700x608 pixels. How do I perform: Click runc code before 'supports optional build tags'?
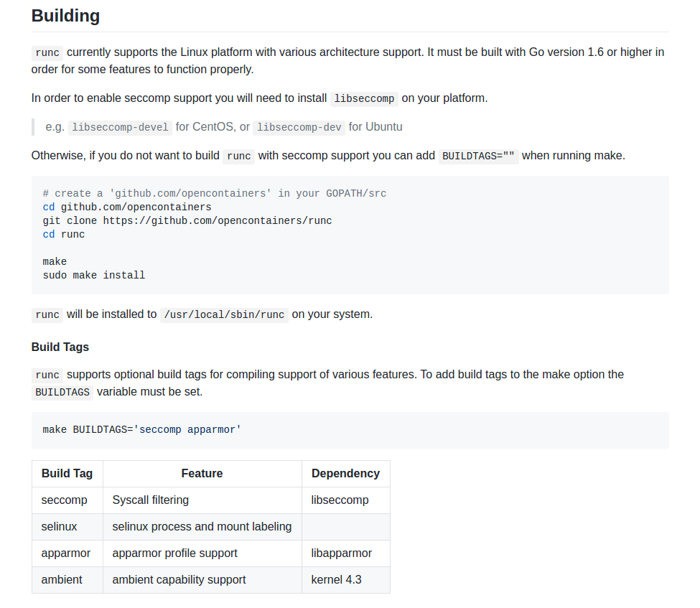(x=47, y=375)
